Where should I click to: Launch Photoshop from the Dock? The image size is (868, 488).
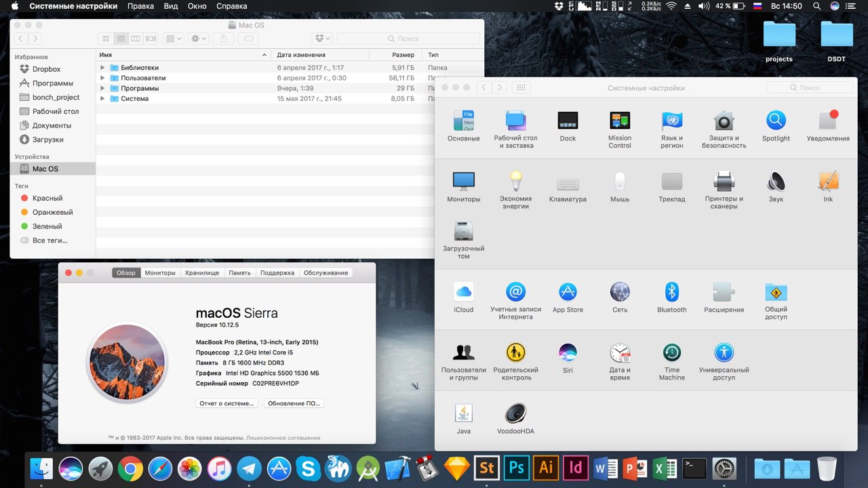(517, 468)
